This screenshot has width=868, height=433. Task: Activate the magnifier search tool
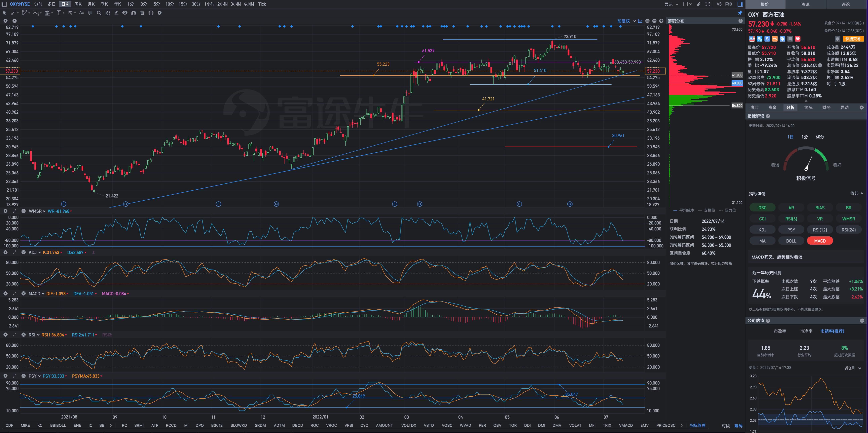coord(99,13)
